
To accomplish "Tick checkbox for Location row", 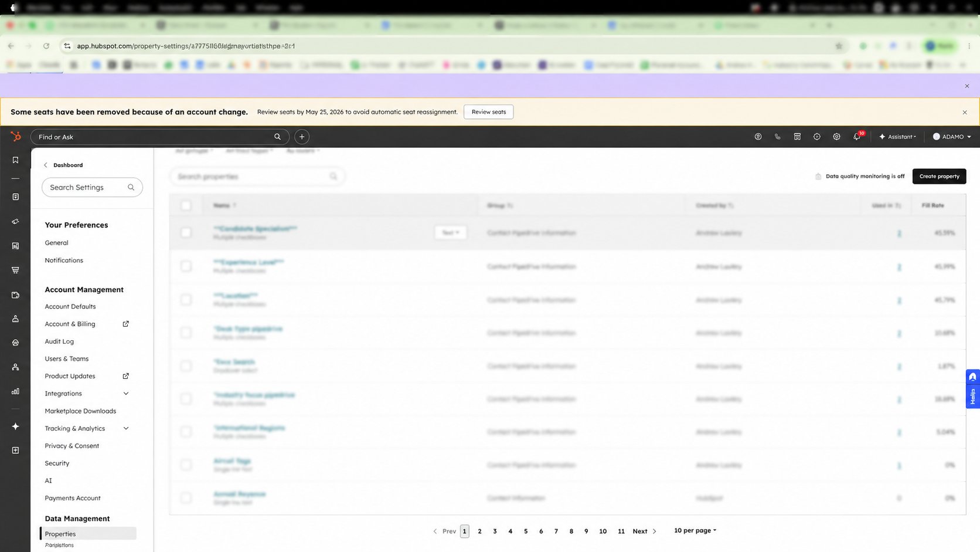I will [x=186, y=300].
